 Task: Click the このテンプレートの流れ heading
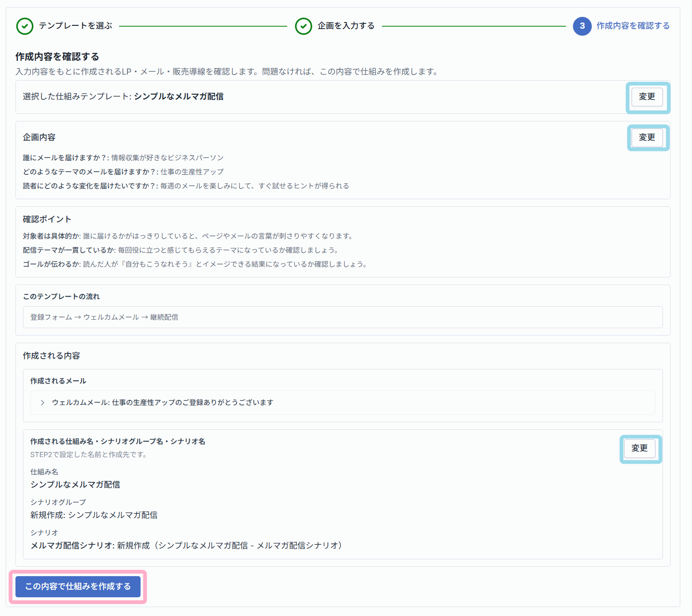click(61, 297)
